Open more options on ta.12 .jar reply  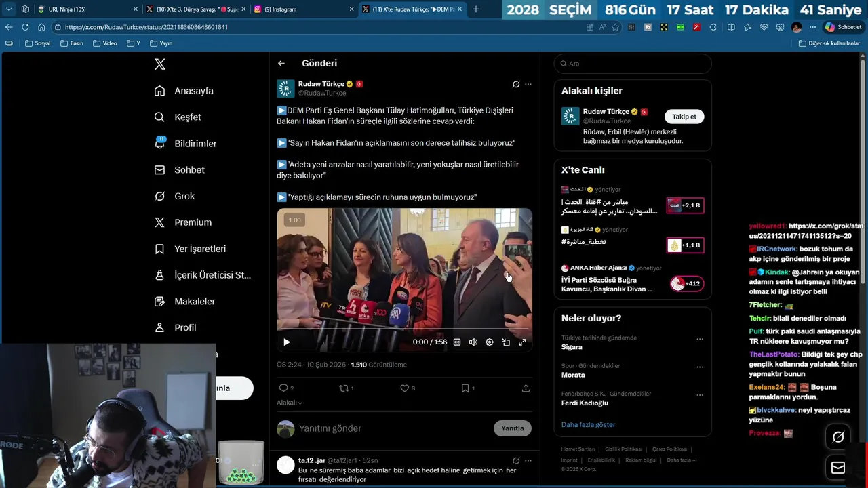528,460
